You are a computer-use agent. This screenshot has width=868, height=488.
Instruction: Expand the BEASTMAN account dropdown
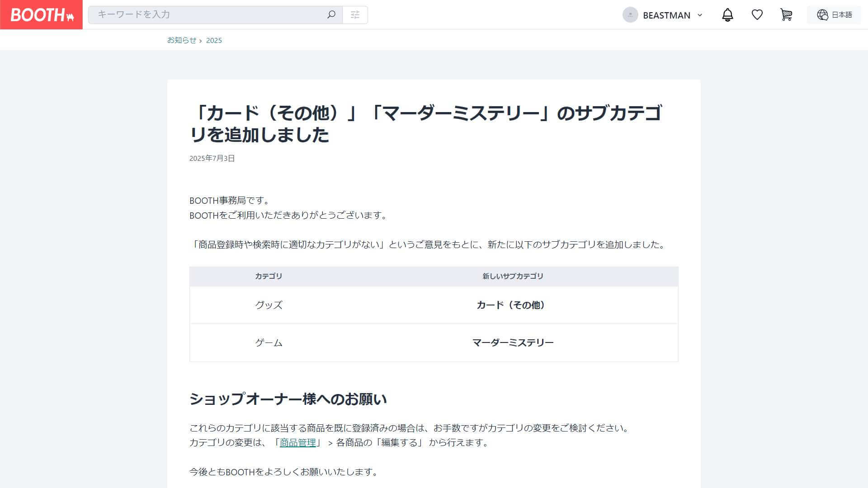click(x=700, y=15)
